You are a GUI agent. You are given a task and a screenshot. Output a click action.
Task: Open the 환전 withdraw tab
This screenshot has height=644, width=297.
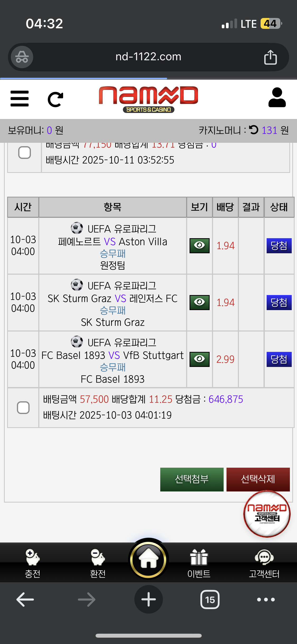coord(98,563)
